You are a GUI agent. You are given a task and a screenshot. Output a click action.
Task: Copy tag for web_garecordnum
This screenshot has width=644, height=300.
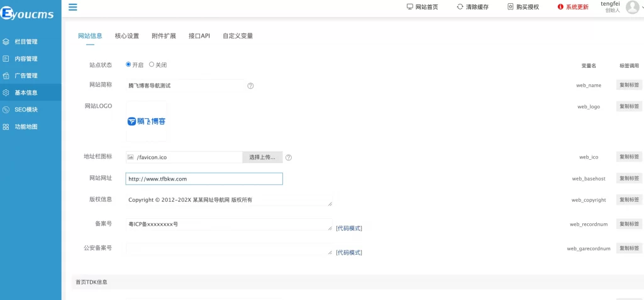click(629, 248)
